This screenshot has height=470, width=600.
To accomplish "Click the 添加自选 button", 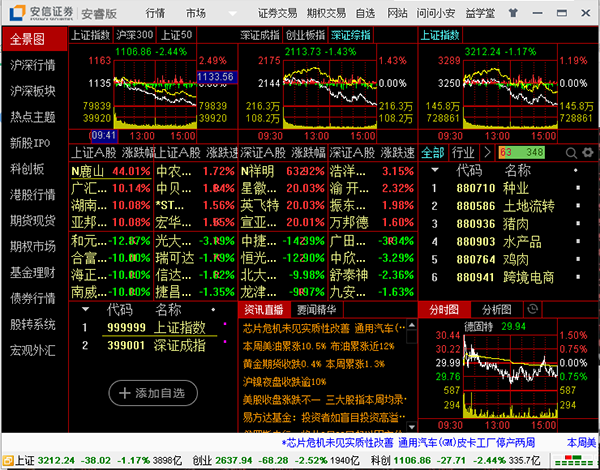I will pos(153,393).
